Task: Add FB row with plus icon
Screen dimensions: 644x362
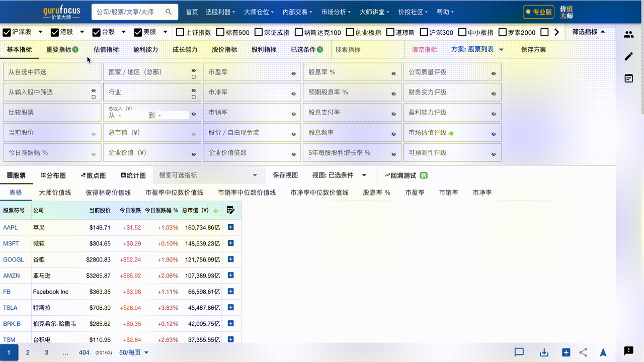Action: coord(231,292)
